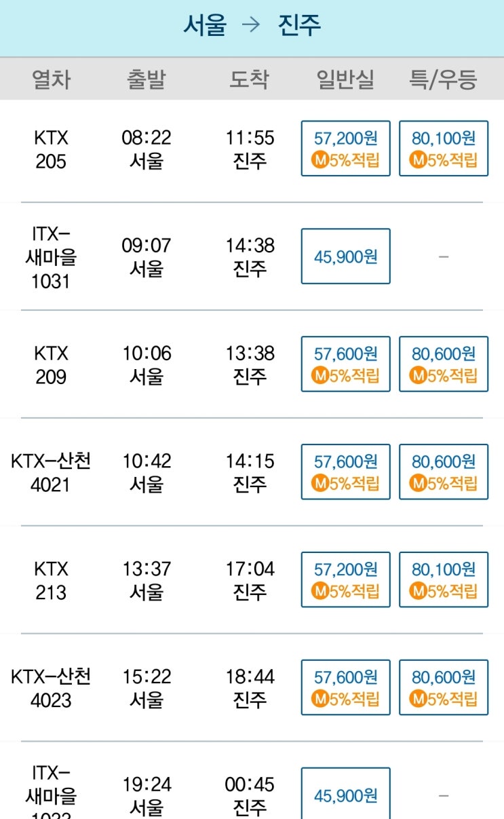Tap the KTX 205 train name
The width and height of the screenshot is (504, 819).
51,149
